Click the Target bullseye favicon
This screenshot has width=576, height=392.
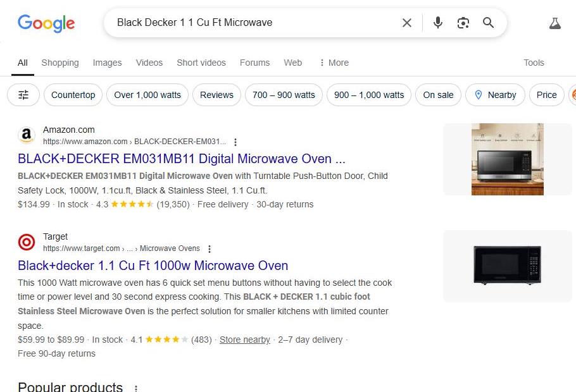[27, 242]
